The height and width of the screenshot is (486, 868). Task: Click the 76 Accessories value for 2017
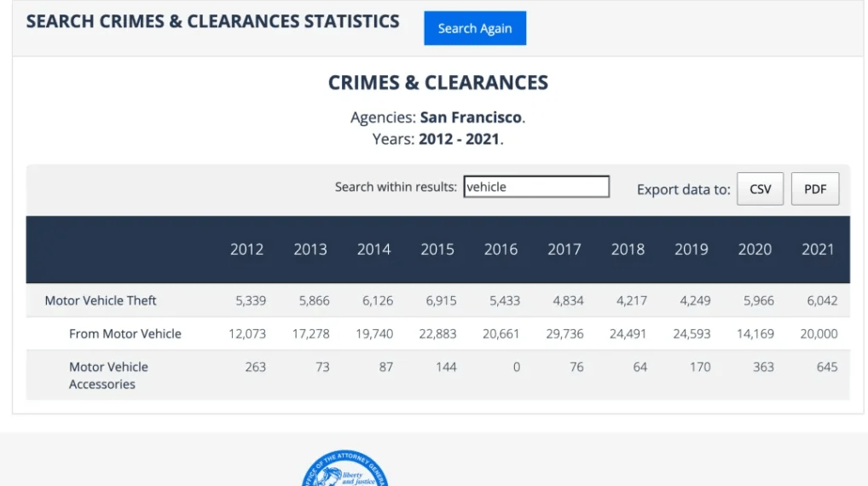[x=576, y=367]
